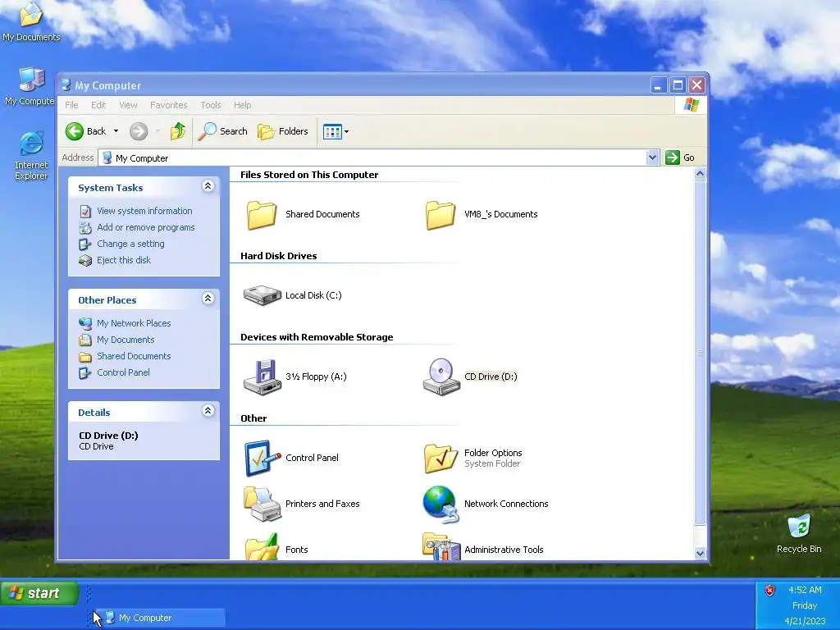Open the address bar dropdown arrow

(652, 157)
